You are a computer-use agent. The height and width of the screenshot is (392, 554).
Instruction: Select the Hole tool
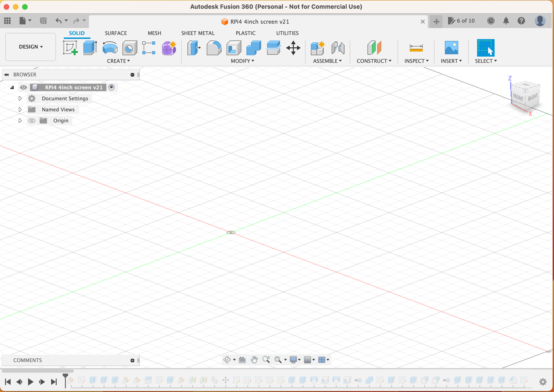pyautogui.click(x=129, y=48)
